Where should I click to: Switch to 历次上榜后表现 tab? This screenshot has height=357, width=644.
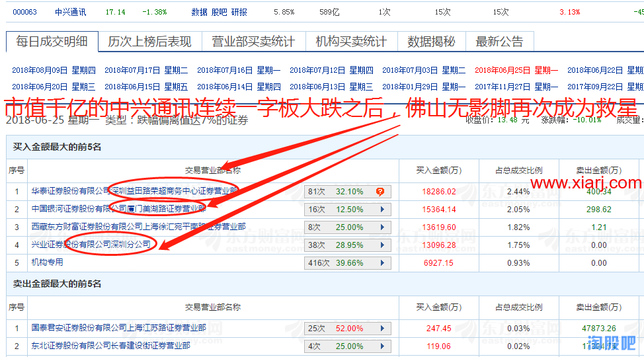pos(150,42)
